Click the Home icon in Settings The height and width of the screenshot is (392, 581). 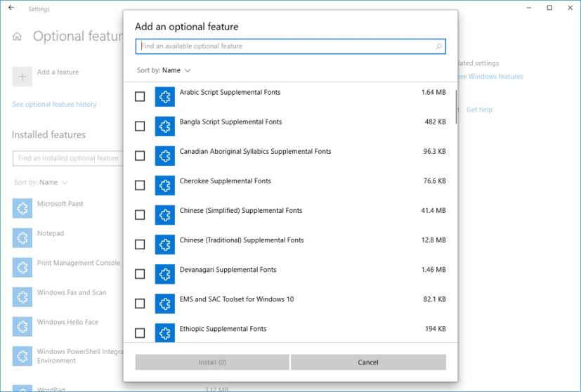click(17, 37)
